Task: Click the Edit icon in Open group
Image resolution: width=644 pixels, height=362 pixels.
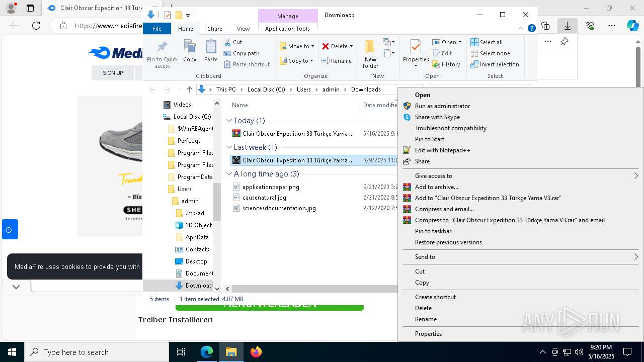Action: pyautogui.click(x=436, y=53)
